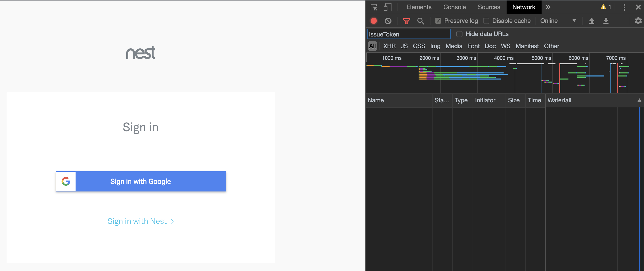Filter requests by JS
644x271 pixels.
pos(404,46)
